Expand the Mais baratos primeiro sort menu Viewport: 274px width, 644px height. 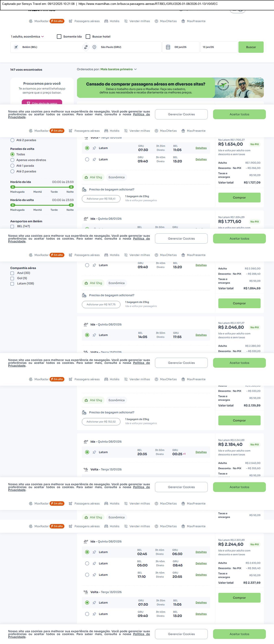coord(118,69)
